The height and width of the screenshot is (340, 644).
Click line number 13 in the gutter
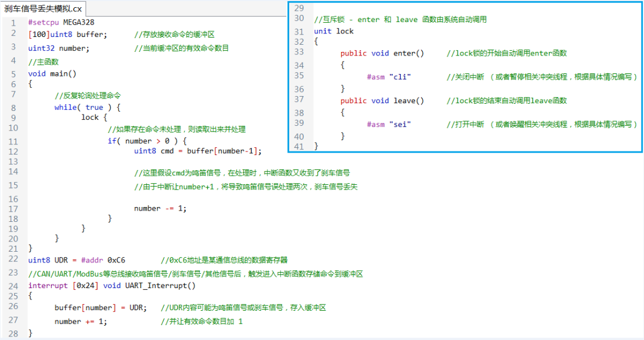pos(13,162)
